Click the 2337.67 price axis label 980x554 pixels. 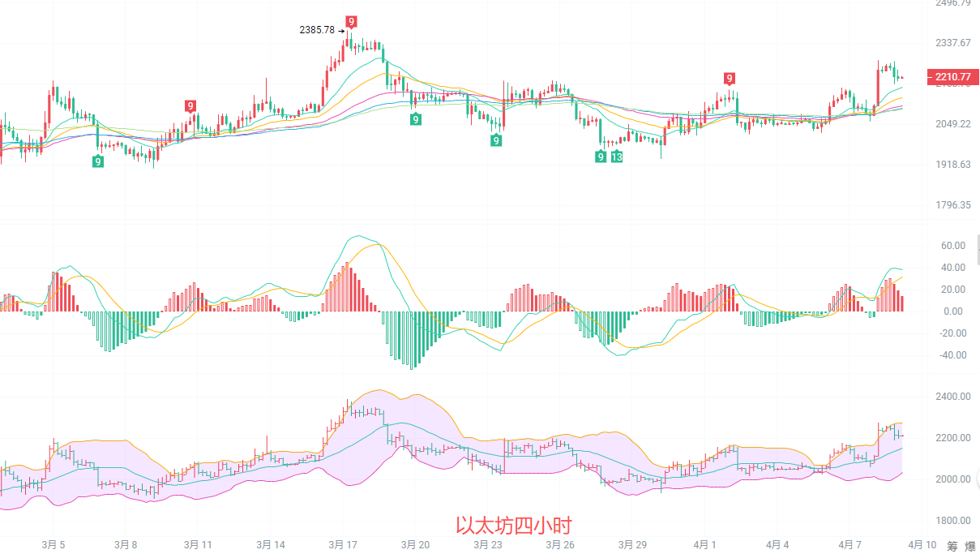(952, 43)
